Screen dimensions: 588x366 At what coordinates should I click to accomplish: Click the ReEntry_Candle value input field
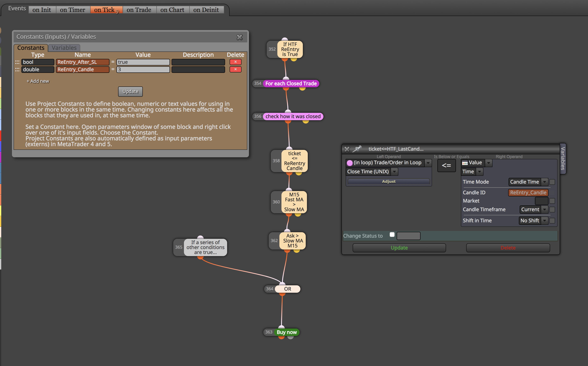143,69
